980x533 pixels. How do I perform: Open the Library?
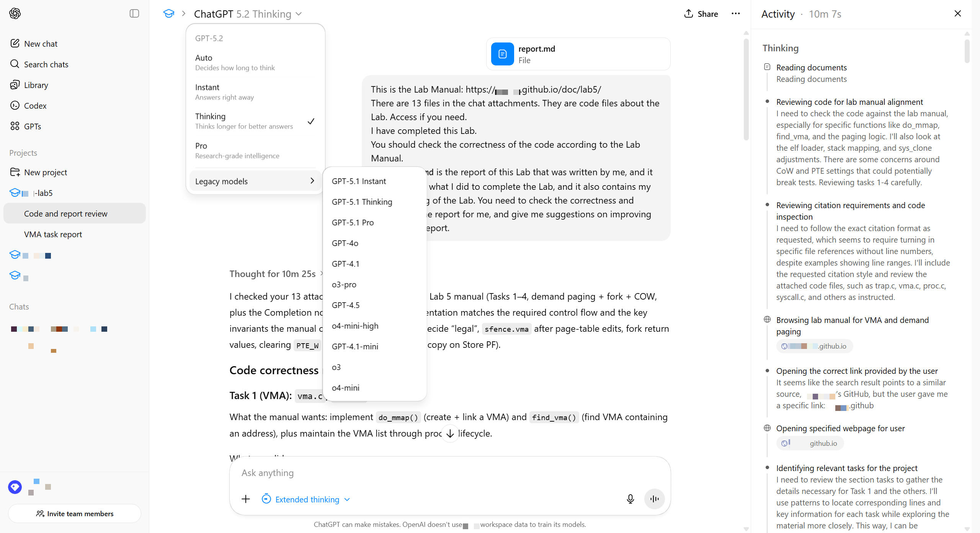(29, 85)
